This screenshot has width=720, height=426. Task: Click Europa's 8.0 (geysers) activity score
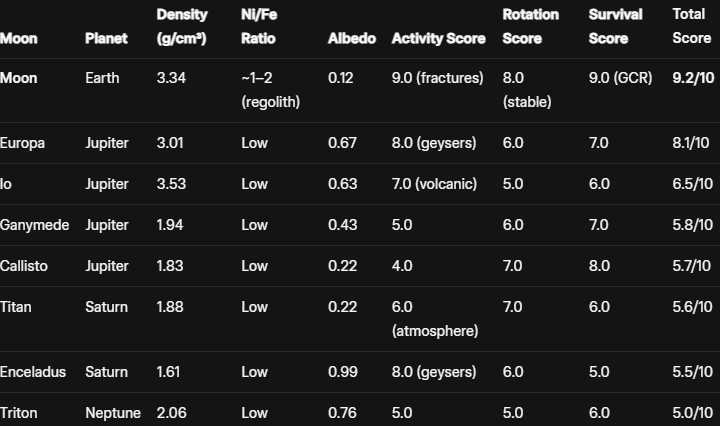[434, 143]
